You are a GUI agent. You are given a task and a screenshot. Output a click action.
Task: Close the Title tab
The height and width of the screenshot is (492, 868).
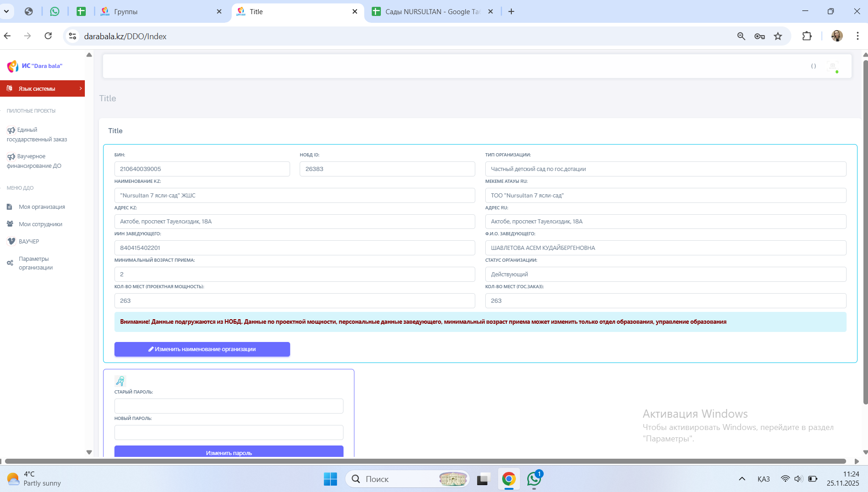355,11
